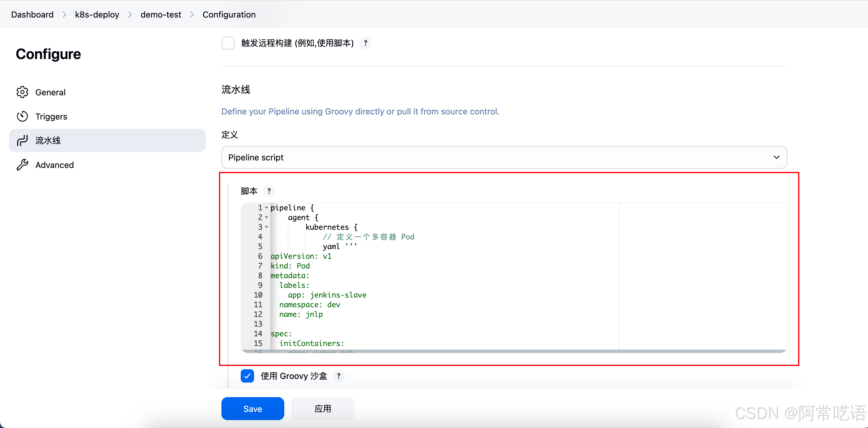Open help for Groovy sandbox option
The width and height of the screenshot is (868, 428).
pyautogui.click(x=338, y=376)
